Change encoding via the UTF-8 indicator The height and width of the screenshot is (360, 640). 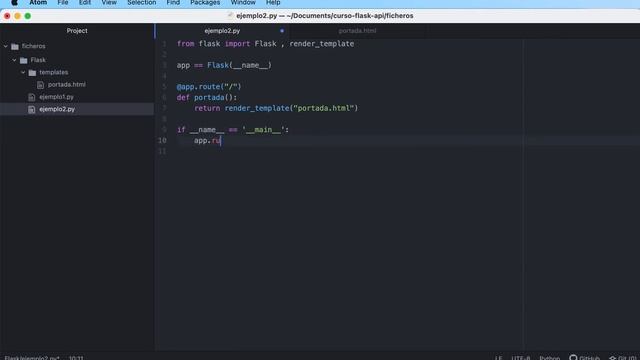(x=521, y=358)
